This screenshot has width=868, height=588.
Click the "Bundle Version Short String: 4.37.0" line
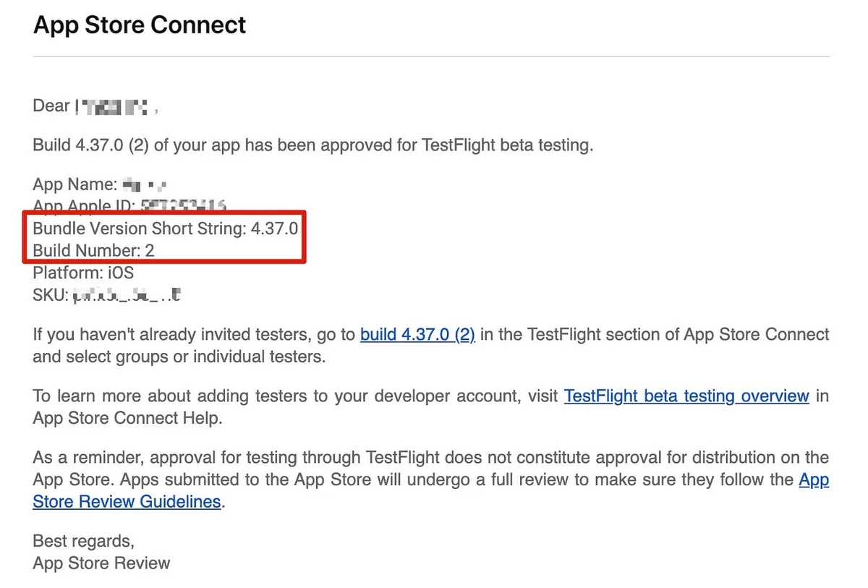[166, 229]
